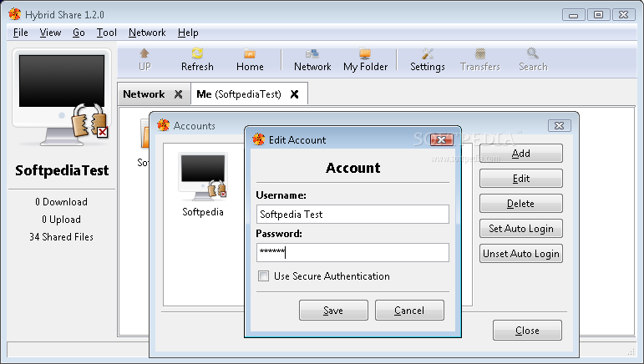644x364 pixels.
Task: Enable Use Secure Authentication checkbox
Action: click(x=263, y=276)
